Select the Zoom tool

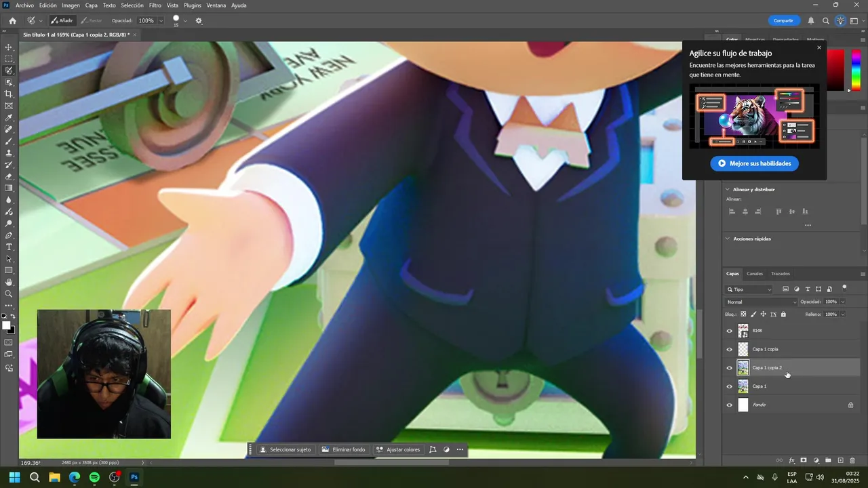coord(9,293)
